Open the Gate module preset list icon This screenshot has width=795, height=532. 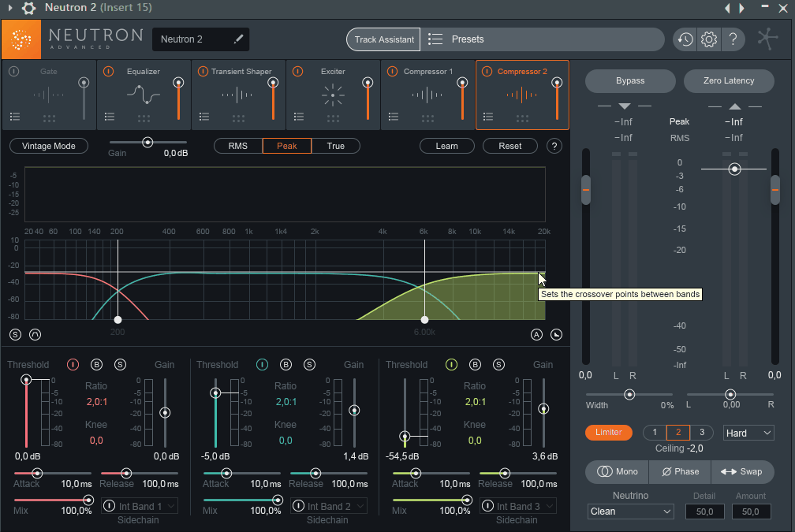[15, 117]
